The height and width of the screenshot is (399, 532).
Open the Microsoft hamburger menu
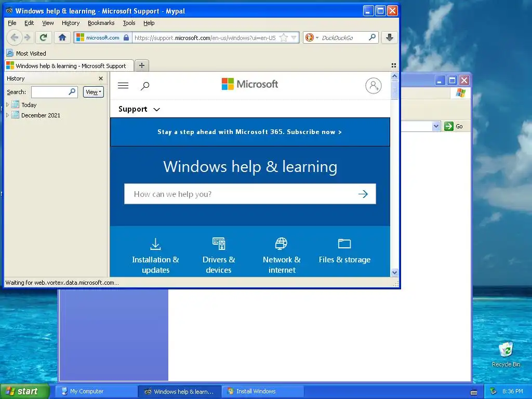[123, 86]
